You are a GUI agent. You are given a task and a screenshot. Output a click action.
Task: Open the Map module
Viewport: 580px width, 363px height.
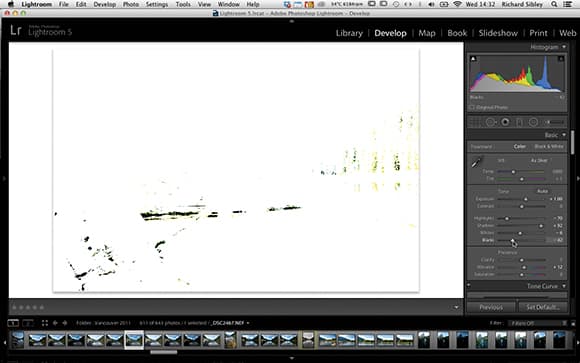click(x=427, y=33)
